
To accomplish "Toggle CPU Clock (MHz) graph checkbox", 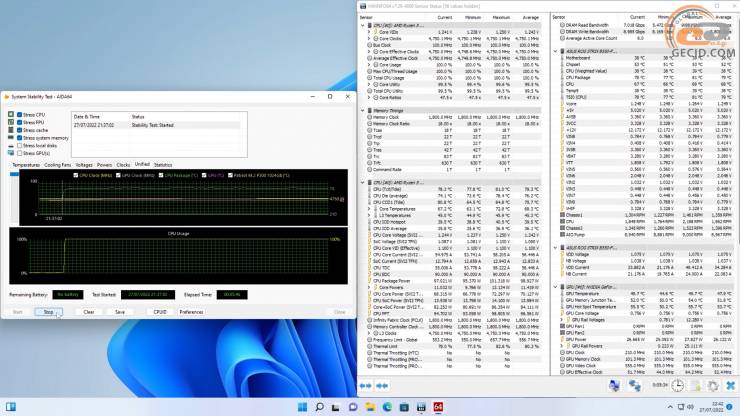I will (x=76, y=175).
